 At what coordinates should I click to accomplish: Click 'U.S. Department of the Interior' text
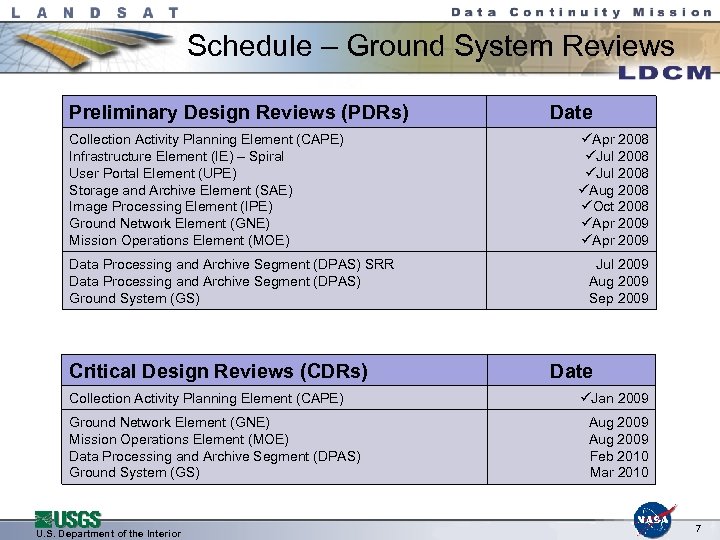click(x=108, y=534)
